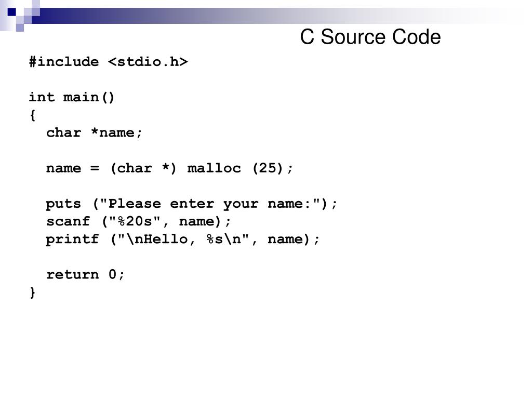Image resolution: width=532 pixels, height=399 pixels.
Task: Click the closing curly brace
Action: pyautogui.click(x=33, y=292)
